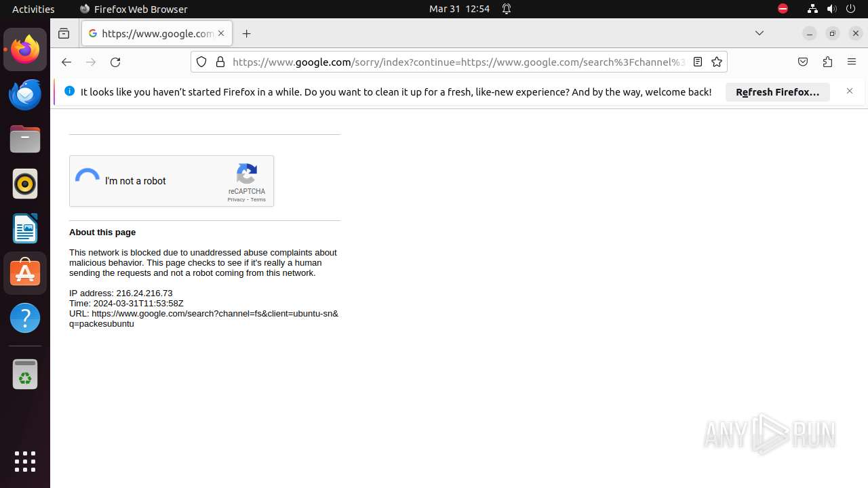Launch LibreOffice Writer from dock
This screenshot has width=868, height=488.
pyautogui.click(x=25, y=228)
